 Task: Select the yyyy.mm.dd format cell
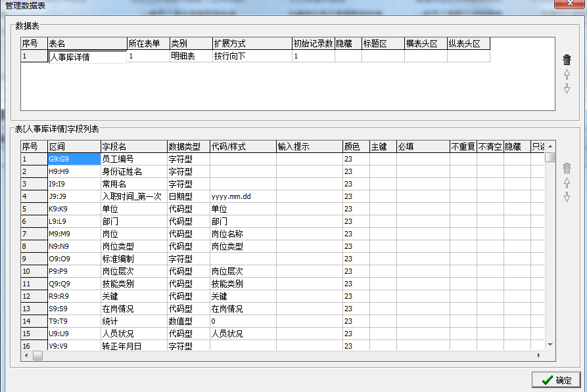click(243, 196)
